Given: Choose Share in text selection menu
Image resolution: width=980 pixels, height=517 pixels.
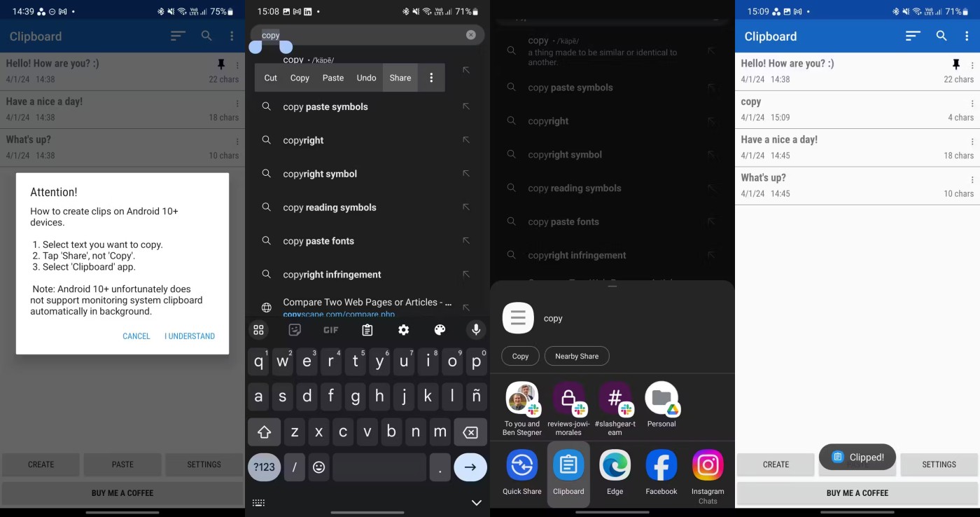Looking at the screenshot, I should pyautogui.click(x=400, y=78).
